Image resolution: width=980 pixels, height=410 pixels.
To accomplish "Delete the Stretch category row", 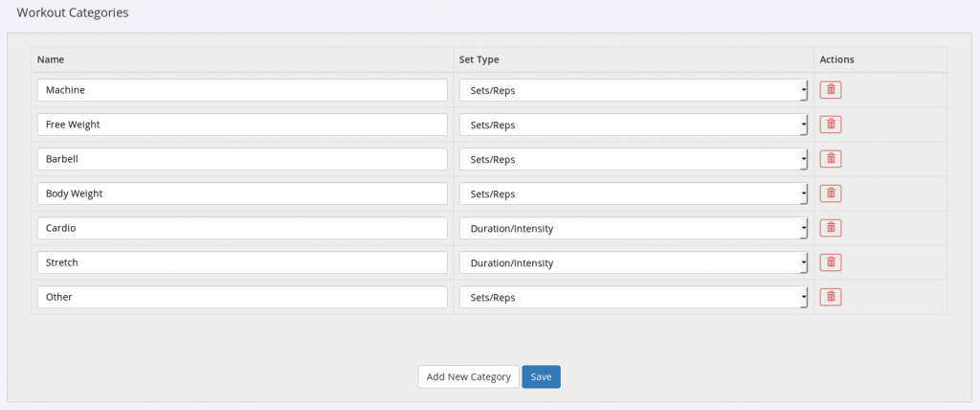I will (831, 262).
